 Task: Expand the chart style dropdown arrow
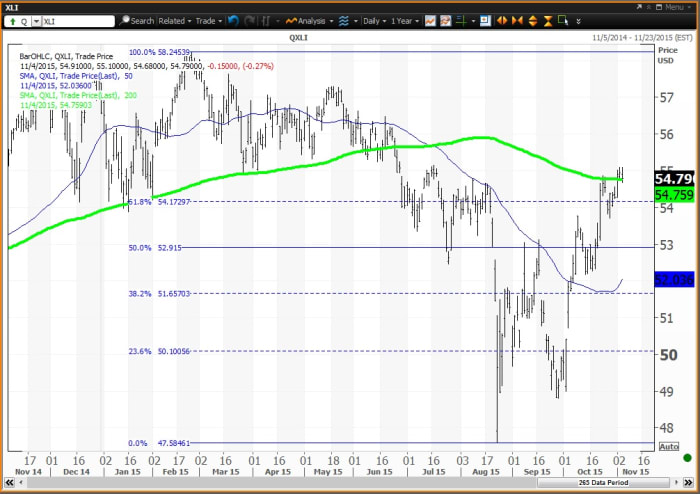tap(278, 21)
